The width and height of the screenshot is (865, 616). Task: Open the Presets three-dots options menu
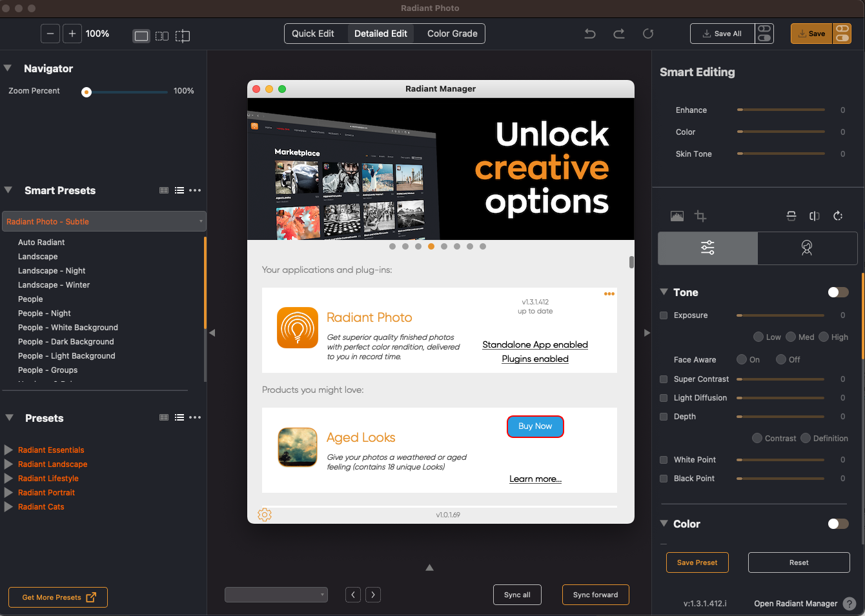(195, 417)
